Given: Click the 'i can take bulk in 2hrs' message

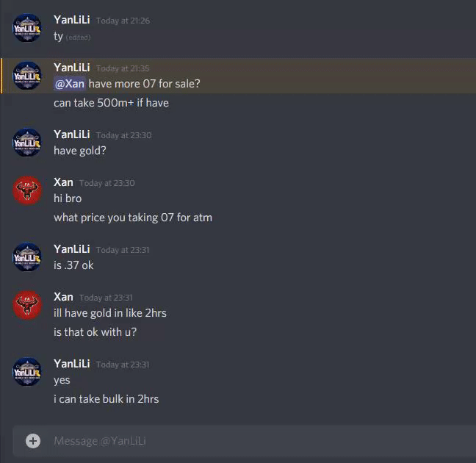Looking at the screenshot, I should click(107, 399).
